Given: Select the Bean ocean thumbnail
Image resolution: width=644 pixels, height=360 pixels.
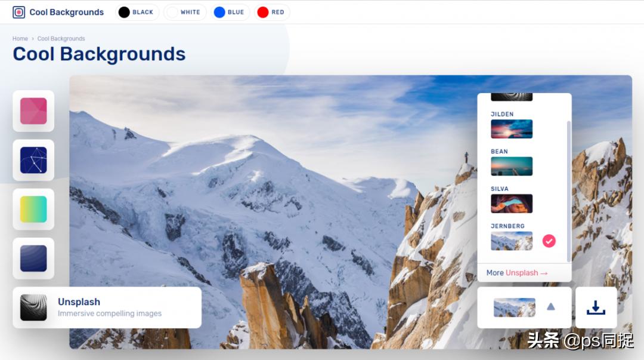Looking at the screenshot, I should (x=512, y=166).
